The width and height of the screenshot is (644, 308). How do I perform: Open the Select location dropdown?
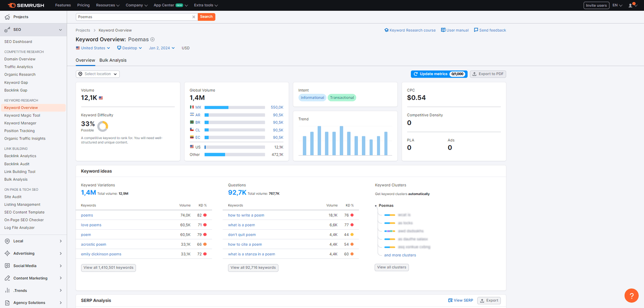(98, 74)
